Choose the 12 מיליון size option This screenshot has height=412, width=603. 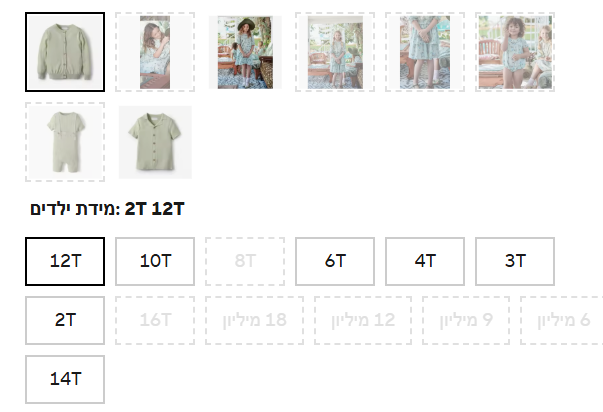[363, 320]
